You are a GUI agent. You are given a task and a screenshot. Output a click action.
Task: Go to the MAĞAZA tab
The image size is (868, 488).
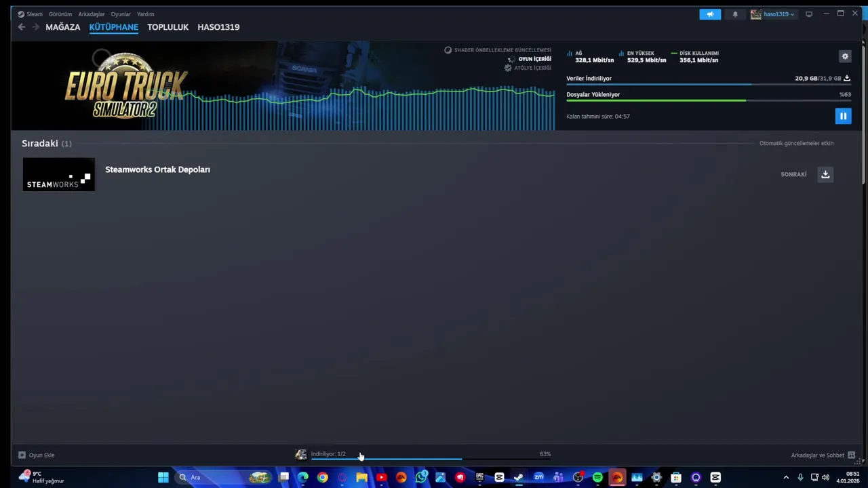[63, 27]
